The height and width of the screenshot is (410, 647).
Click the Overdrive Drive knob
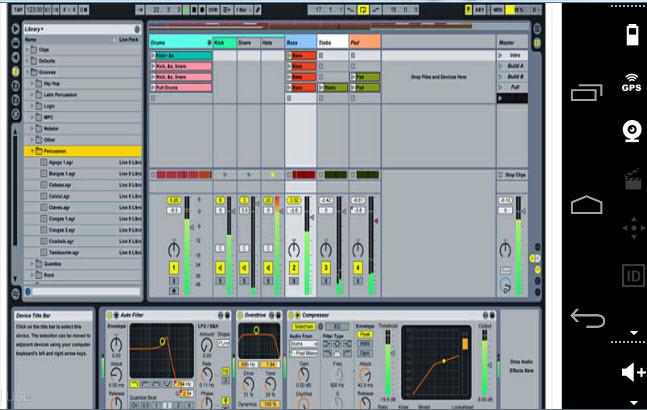tap(248, 385)
